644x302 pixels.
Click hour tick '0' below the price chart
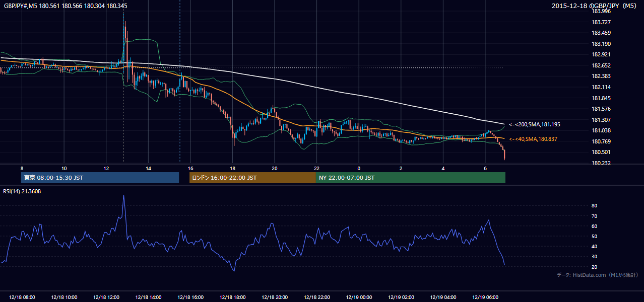click(x=359, y=168)
